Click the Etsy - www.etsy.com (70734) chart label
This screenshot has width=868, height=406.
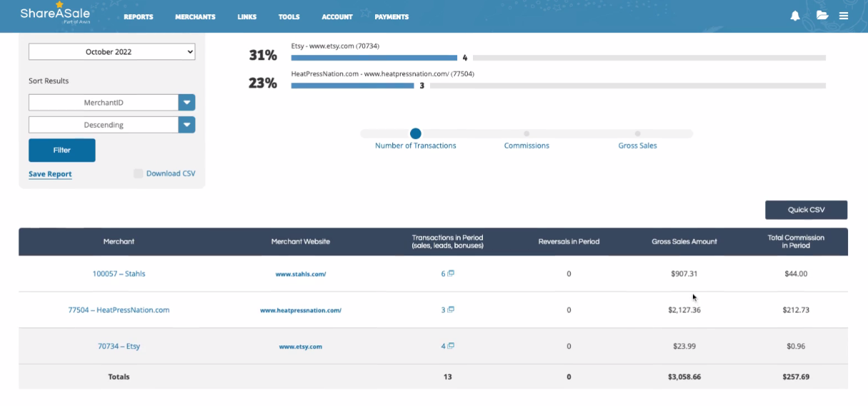[335, 46]
